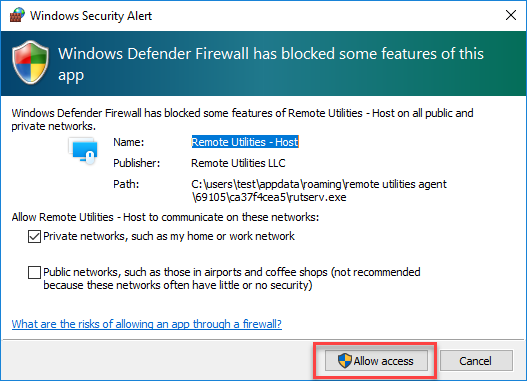Click the firewall icon in the title bar

coord(17,15)
